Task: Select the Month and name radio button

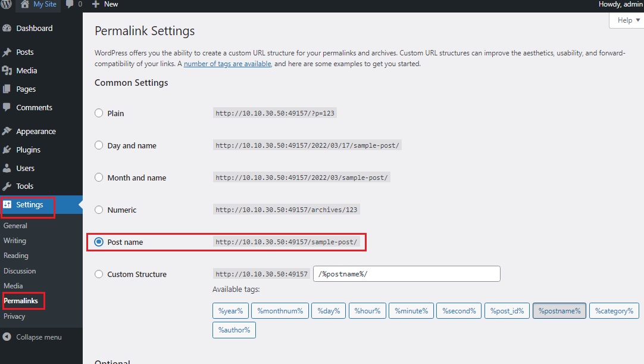Action: [99, 178]
